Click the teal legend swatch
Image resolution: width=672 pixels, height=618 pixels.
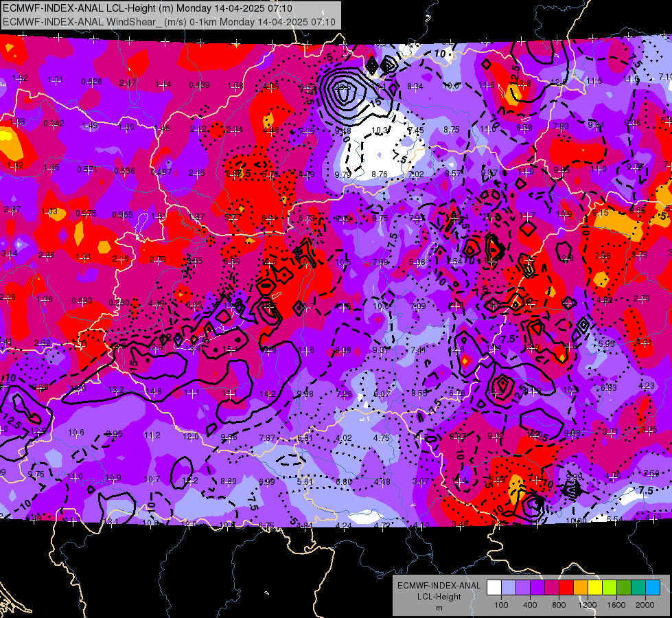click(x=638, y=588)
